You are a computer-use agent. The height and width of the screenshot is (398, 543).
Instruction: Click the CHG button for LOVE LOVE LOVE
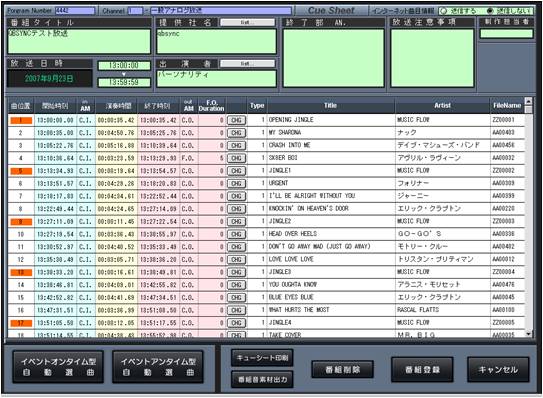pos(236,259)
